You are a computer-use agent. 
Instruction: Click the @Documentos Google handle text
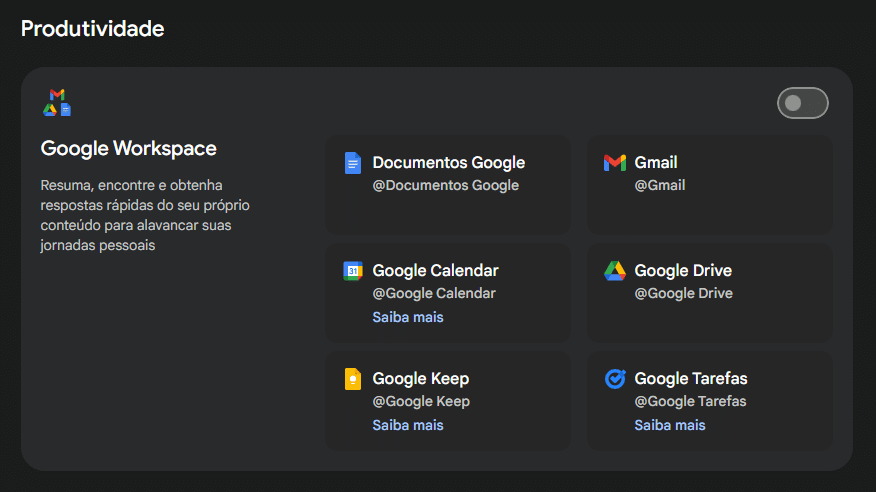(x=445, y=185)
